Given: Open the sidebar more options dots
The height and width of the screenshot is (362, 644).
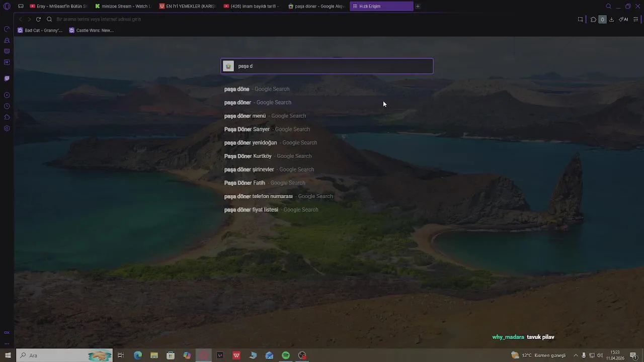Looking at the screenshot, I should click(x=7, y=343).
